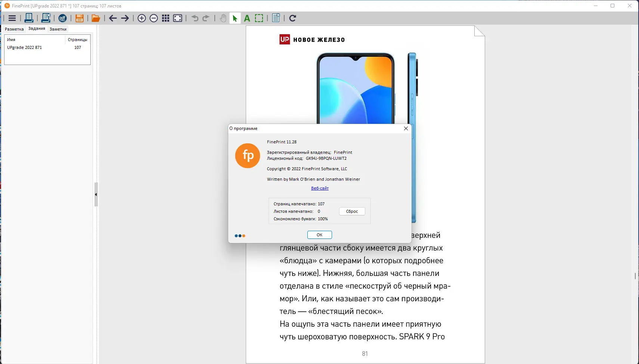Select the green arrow pointer tool
Screen dimensions: 639x364
point(235,18)
